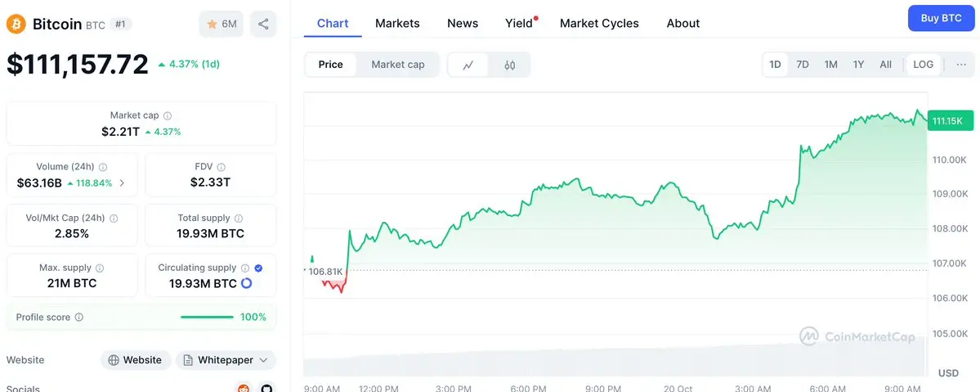This screenshot has width=980, height=392.
Task: Click the Profile score progress bar
Action: click(x=207, y=318)
